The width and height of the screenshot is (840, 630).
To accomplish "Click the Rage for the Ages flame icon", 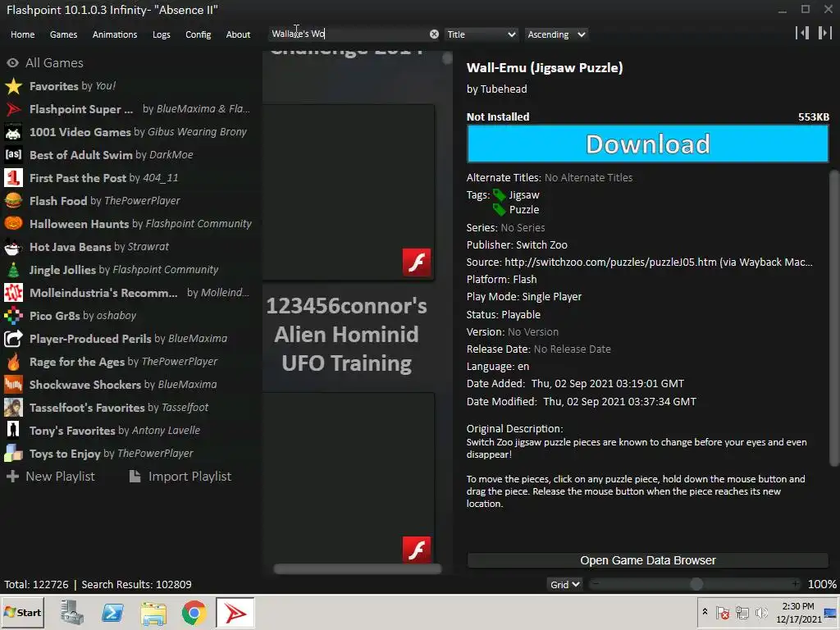I will coord(13,362).
